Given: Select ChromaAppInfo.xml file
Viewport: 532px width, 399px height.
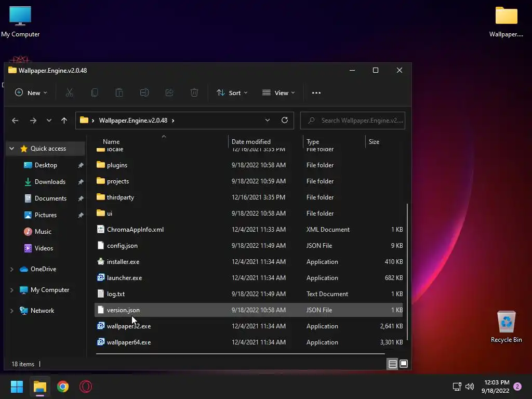Looking at the screenshot, I should point(248,229).
